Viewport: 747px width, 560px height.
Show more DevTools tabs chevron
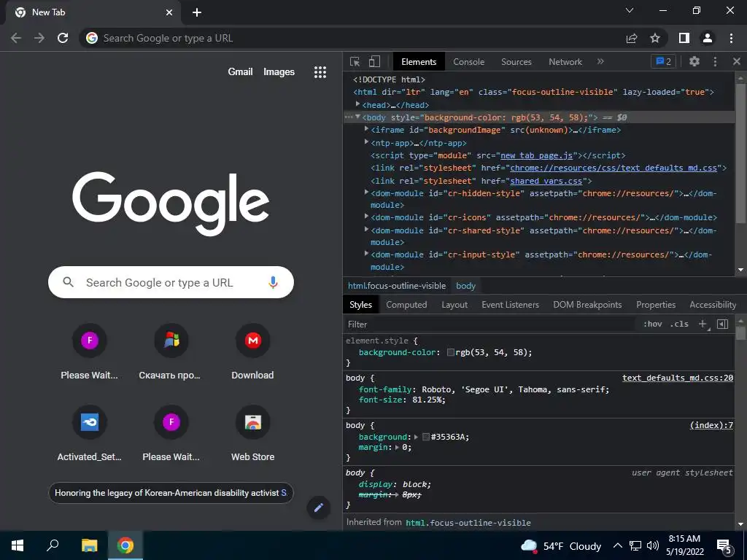(x=600, y=61)
